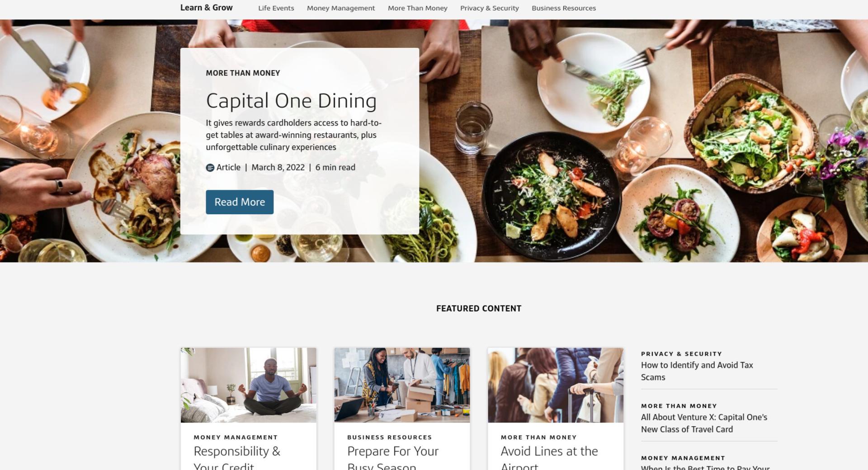Open Prepare For Your Busy Season article

pyautogui.click(x=393, y=457)
